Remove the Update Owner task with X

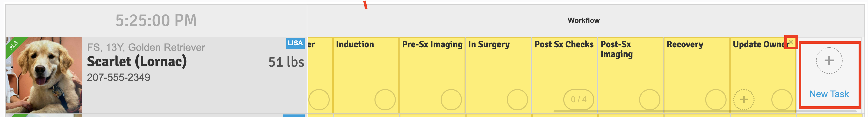(790, 42)
